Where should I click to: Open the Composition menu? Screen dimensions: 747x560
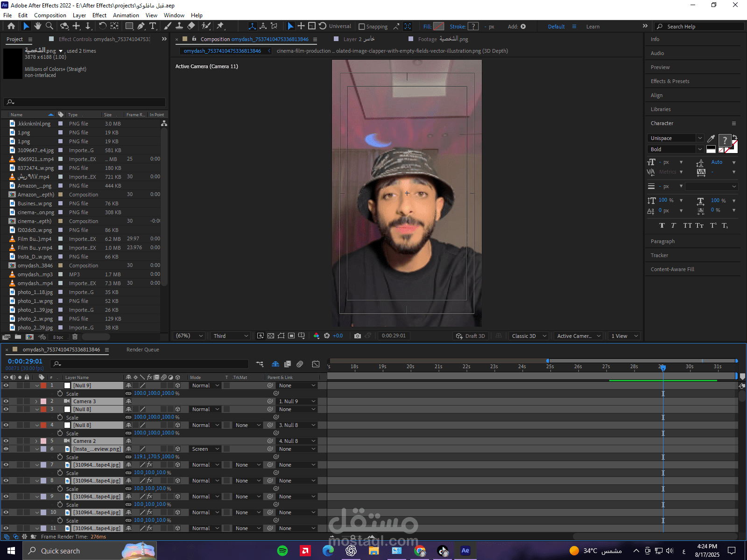(50, 15)
